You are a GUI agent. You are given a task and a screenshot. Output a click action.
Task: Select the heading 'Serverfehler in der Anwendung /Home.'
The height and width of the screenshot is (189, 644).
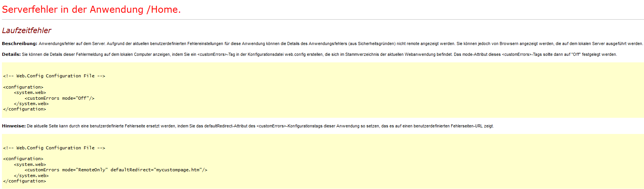point(91,10)
